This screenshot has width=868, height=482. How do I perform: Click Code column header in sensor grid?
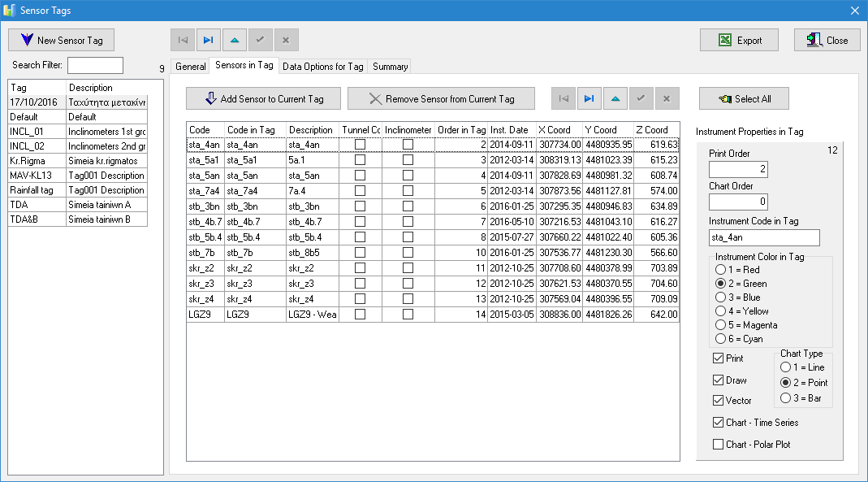205,129
